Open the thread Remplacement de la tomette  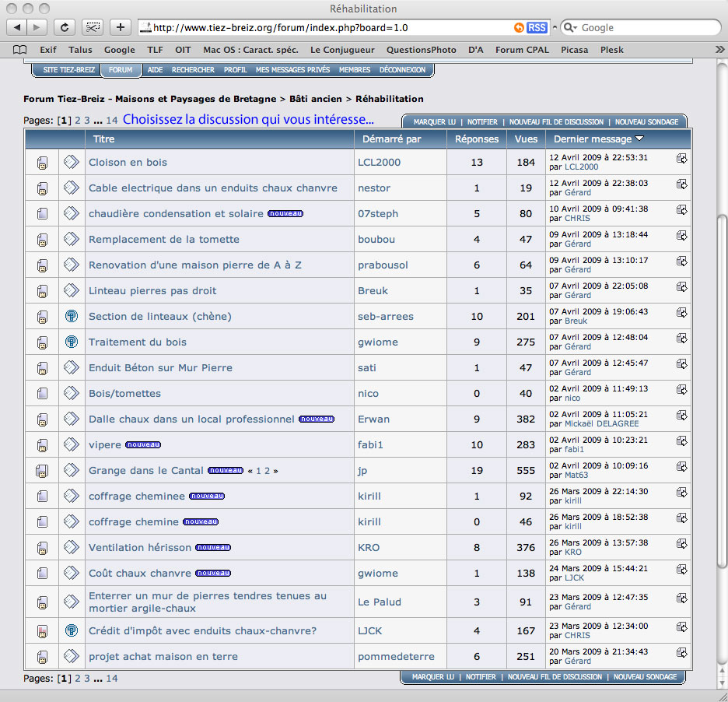[164, 239]
